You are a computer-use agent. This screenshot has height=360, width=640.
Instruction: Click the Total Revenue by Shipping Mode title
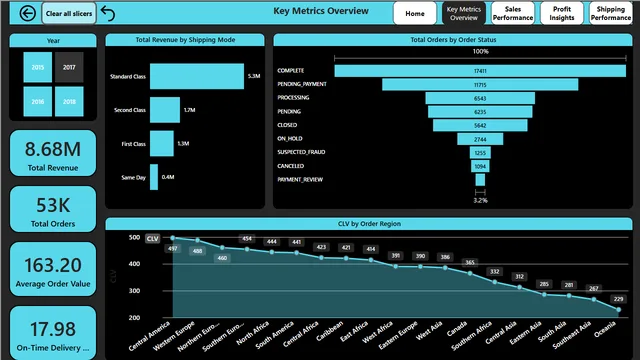[185, 40]
